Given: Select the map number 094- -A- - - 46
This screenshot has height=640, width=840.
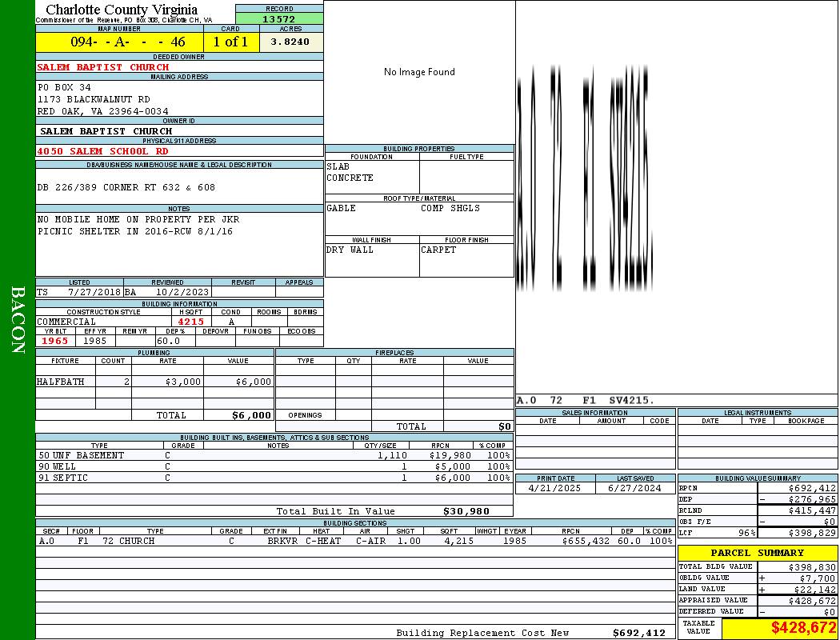Looking at the screenshot, I should point(128,42).
